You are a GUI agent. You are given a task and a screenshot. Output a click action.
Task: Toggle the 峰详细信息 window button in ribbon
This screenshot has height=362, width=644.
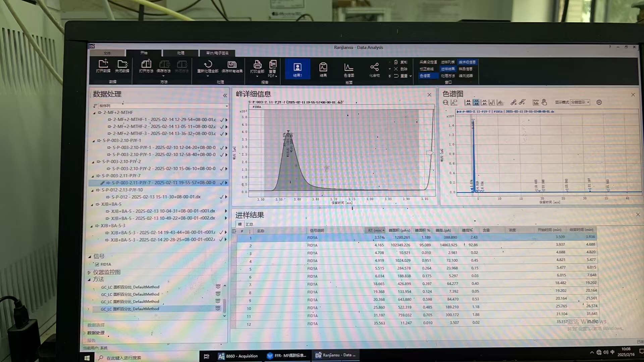click(x=467, y=62)
